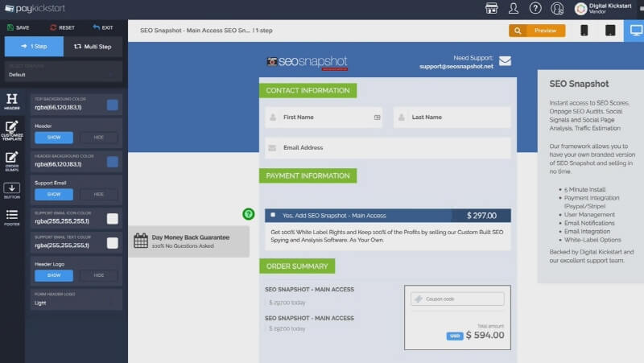
Task: Open the support agent headset icon
Action: tap(557, 8)
